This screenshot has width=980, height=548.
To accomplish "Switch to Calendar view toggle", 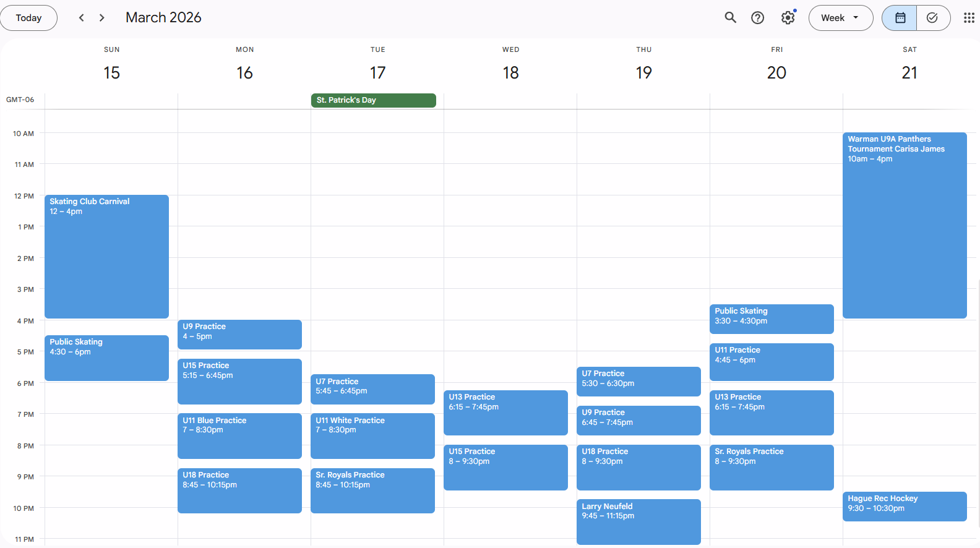I will pyautogui.click(x=900, y=18).
